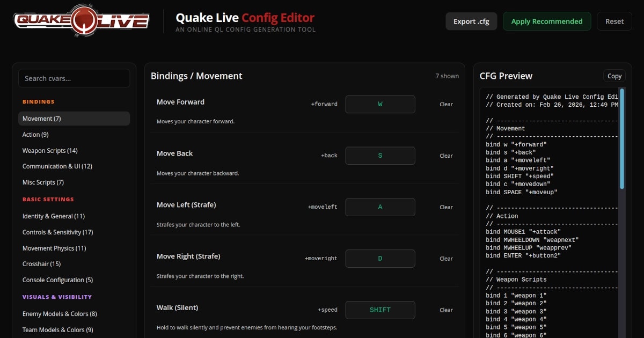Screen dimensions: 644x338
Task: Click the W key binding for Move Forward
Action: coord(380,104)
